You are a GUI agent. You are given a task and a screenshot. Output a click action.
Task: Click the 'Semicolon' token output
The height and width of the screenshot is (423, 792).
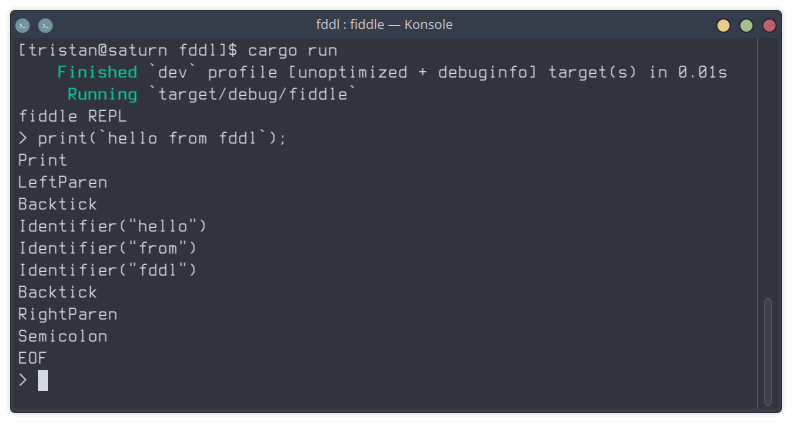(x=63, y=337)
